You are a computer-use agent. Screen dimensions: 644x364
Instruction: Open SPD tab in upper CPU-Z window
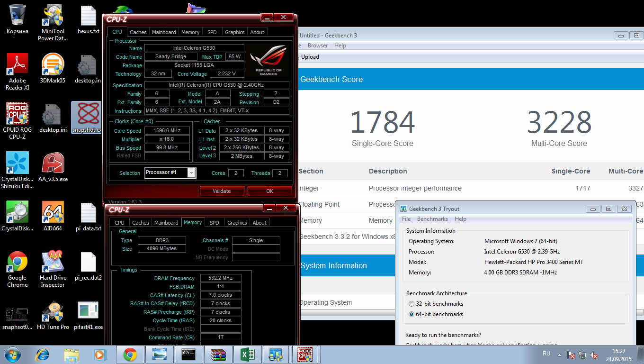pos(212,32)
